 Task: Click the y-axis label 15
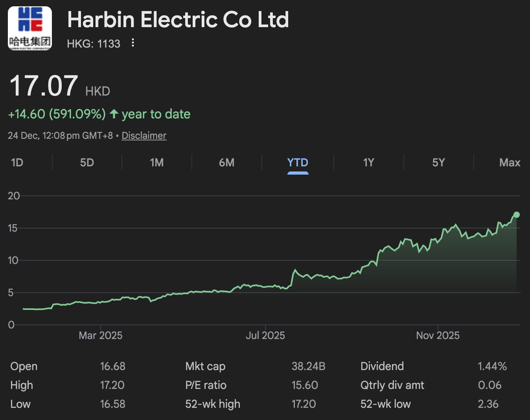coord(13,228)
